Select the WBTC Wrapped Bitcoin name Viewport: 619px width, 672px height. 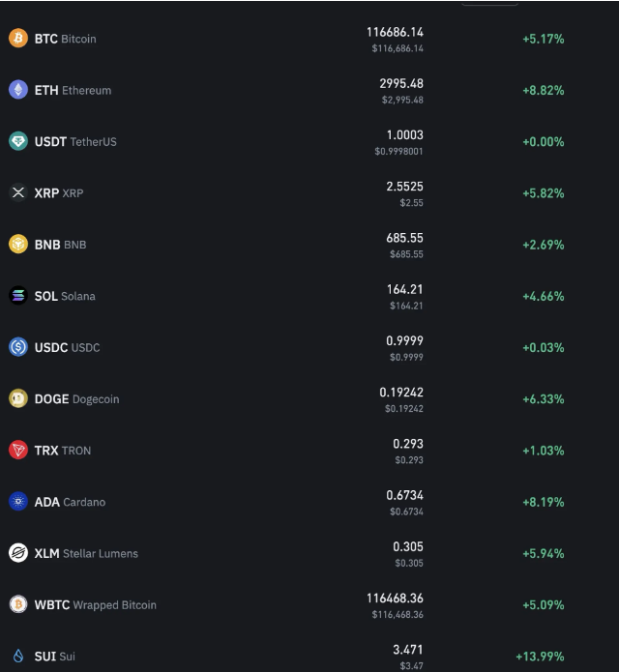(x=95, y=605)
